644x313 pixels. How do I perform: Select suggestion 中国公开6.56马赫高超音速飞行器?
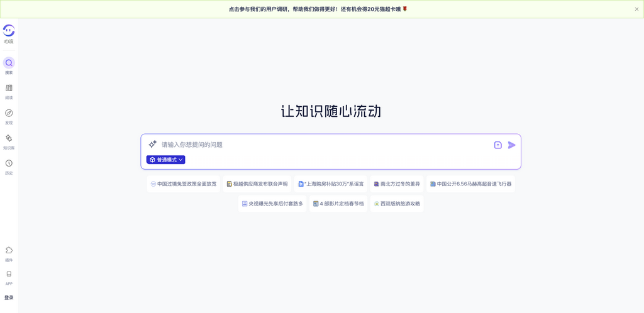470,184
